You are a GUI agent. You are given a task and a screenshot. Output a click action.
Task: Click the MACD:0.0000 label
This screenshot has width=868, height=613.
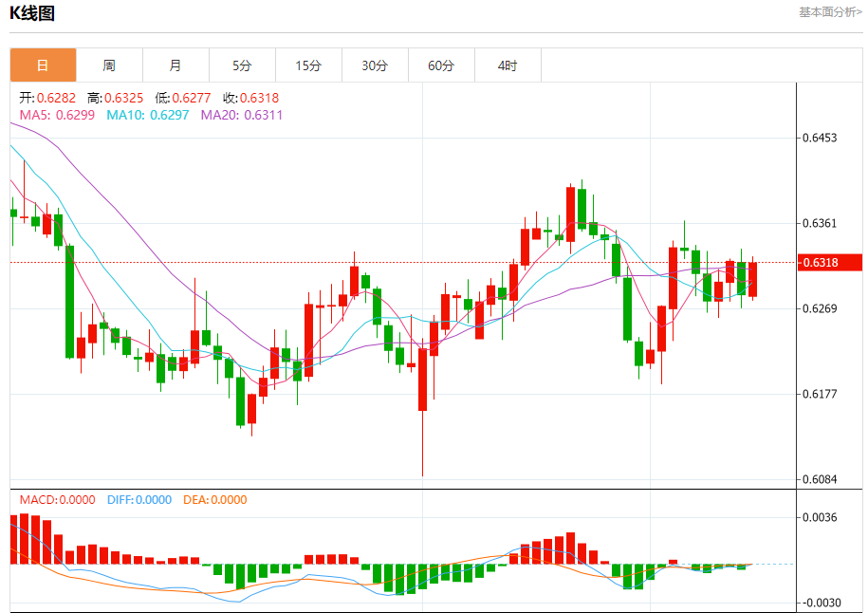click(57, 500)
